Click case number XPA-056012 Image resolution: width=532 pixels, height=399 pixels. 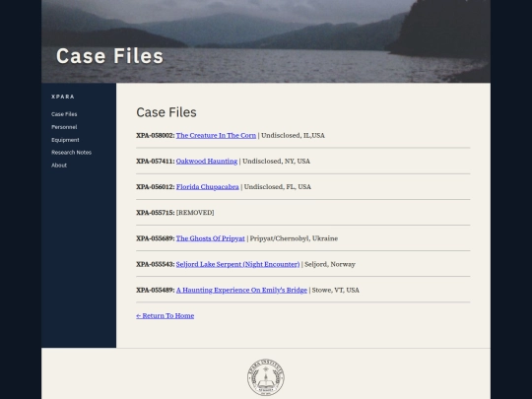pyautogui.click(x=156, y=187)
